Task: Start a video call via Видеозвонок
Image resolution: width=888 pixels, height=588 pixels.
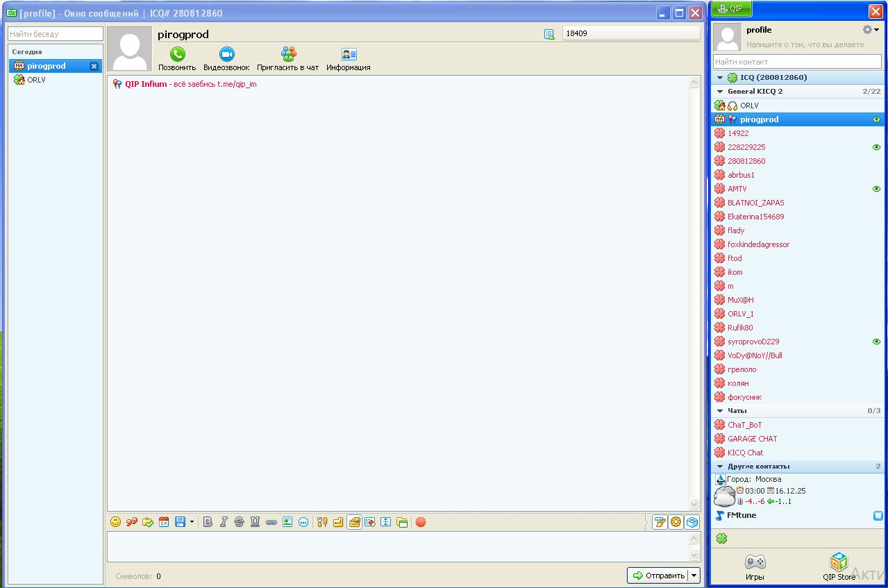Action: tap(226, 55)
